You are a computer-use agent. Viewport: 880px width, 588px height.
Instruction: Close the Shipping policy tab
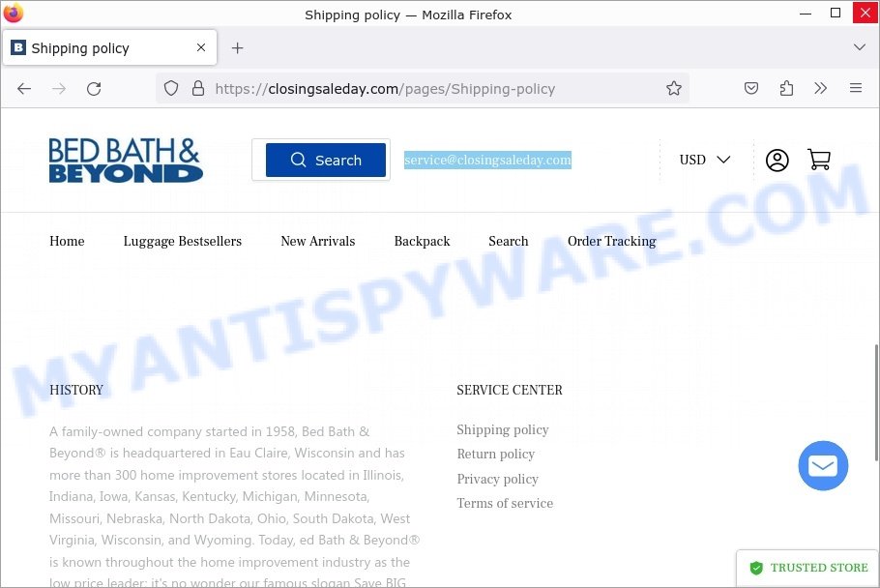point(201,47)
